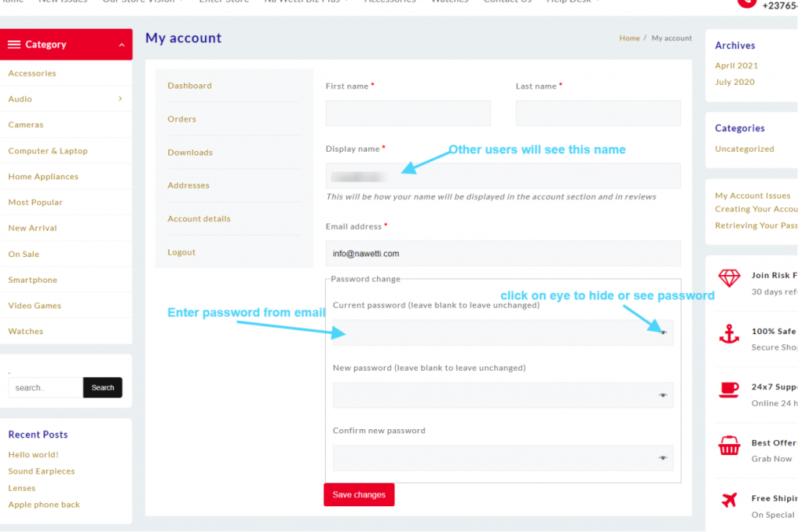Click the hamburger icon beside Category
This screenshot has height=532, width=798.
coord(14,44)
